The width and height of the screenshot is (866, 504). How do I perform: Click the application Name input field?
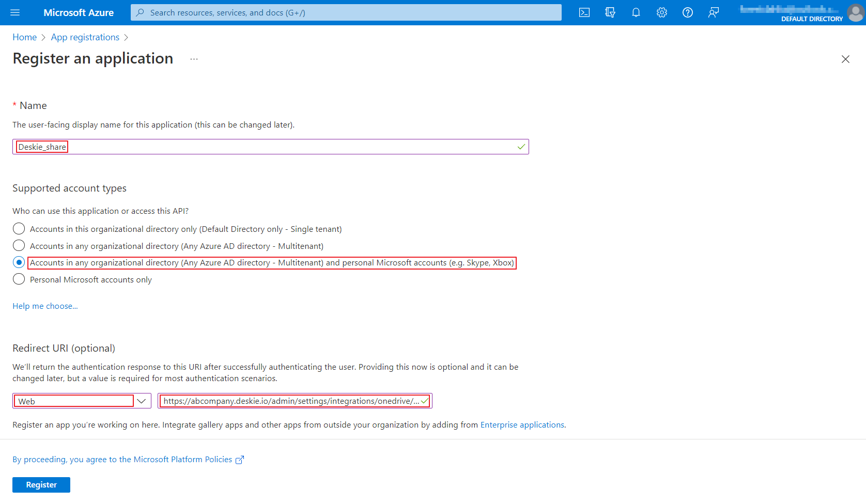[271, 147]
